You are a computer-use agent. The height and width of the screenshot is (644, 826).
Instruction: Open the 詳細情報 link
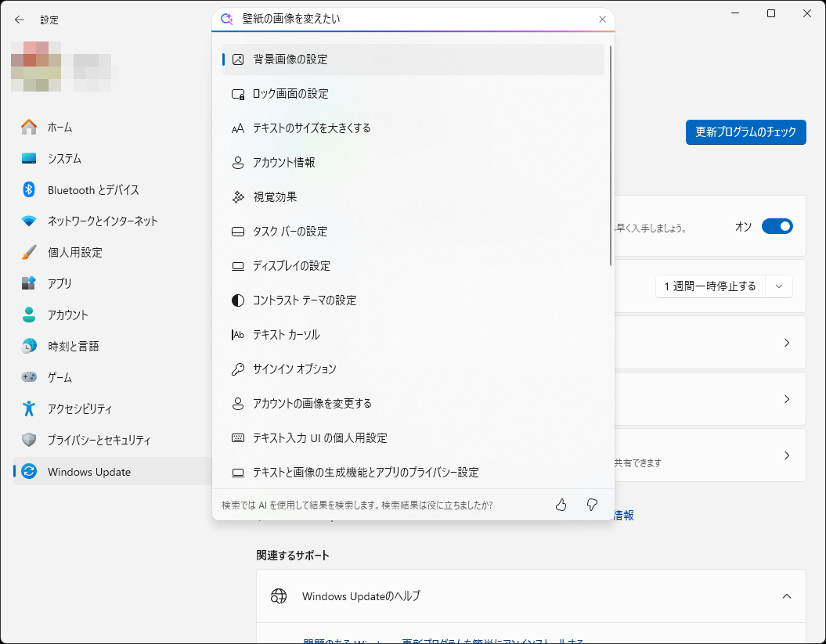pos(621,514)
